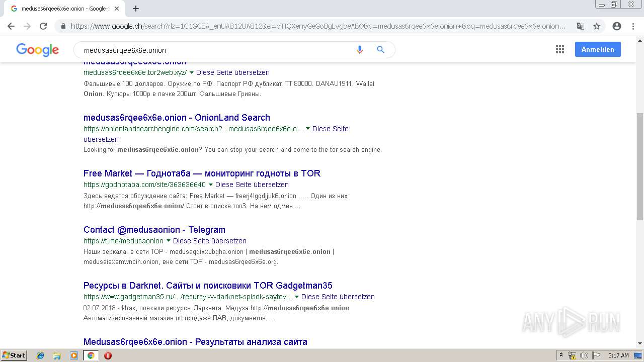Image resolution: width=644 pixels, height=362 pixels.
Task: Start voice search with the microphone icon
Action: pos(359,50)
